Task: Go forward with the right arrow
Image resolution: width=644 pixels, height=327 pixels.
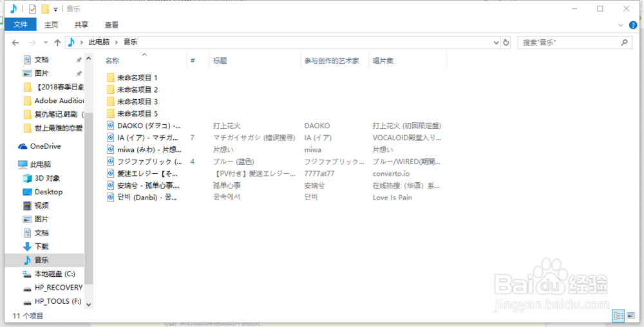Action: click(32, 42)
